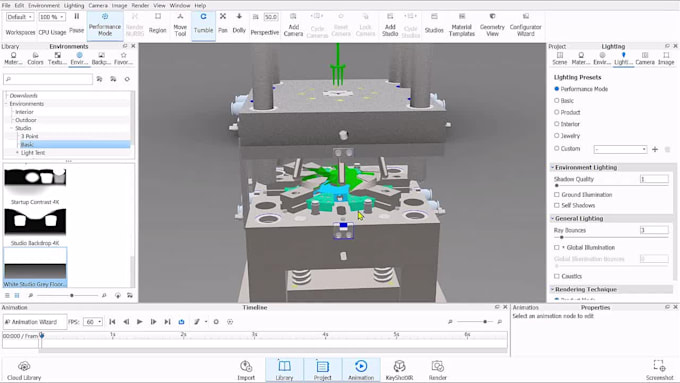Select the Tumble camera tool

point(203,24)
